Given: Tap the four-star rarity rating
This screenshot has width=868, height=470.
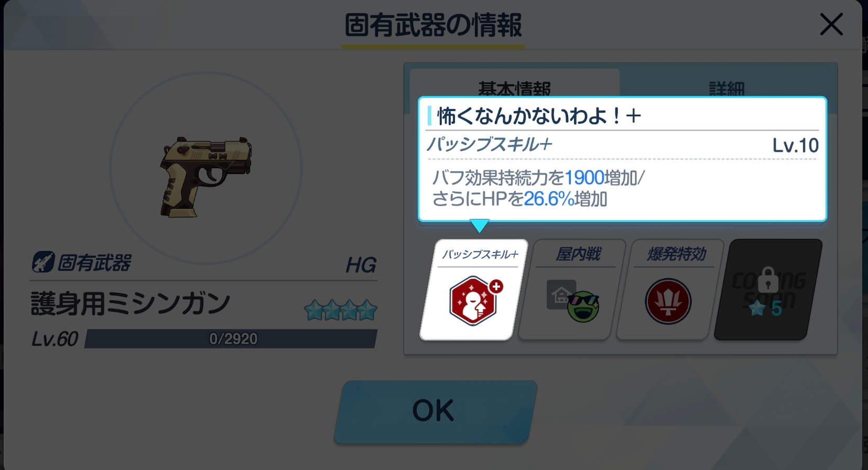Looking at the screenshot, I should click(x=341, y=310).
